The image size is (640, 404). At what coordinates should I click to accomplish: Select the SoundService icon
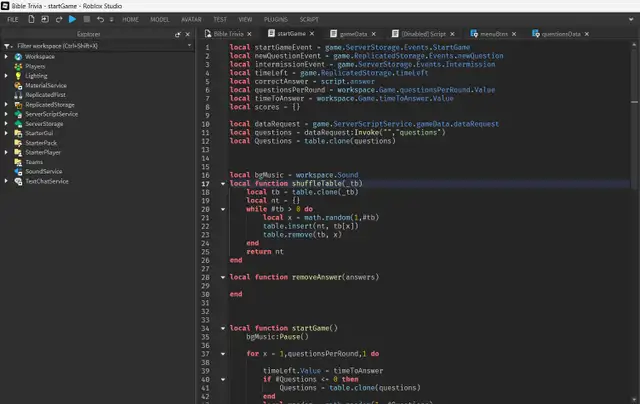18,171
